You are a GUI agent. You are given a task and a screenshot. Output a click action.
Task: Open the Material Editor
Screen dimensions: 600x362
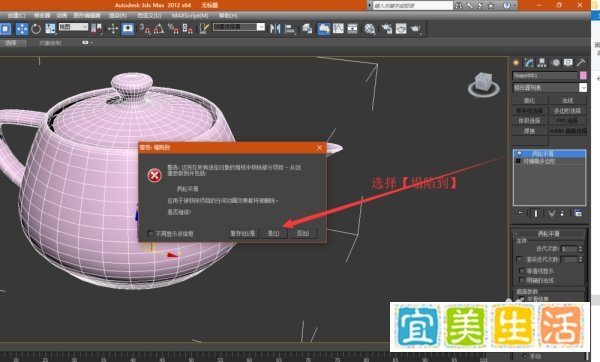(370, 29)
